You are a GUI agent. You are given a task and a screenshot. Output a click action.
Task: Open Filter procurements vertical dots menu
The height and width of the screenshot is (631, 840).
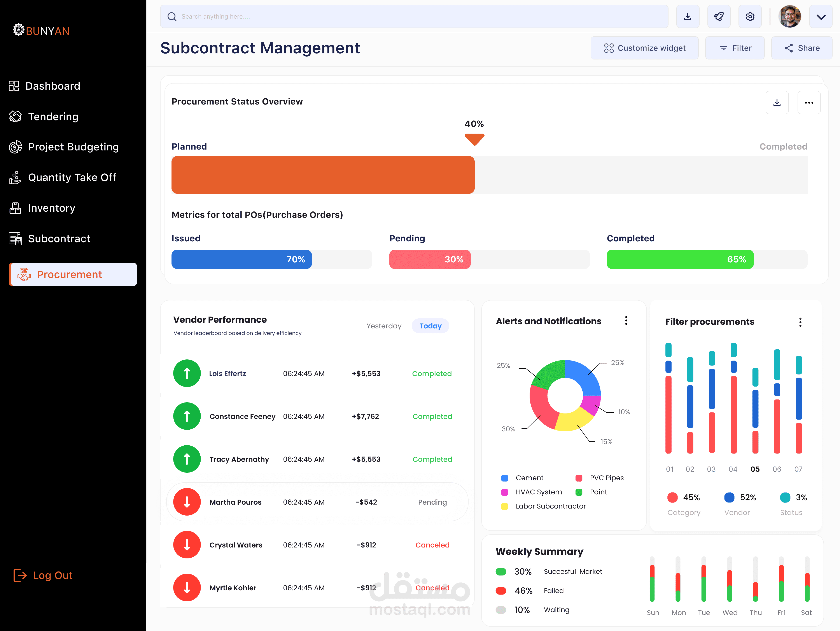pos(800,322)
